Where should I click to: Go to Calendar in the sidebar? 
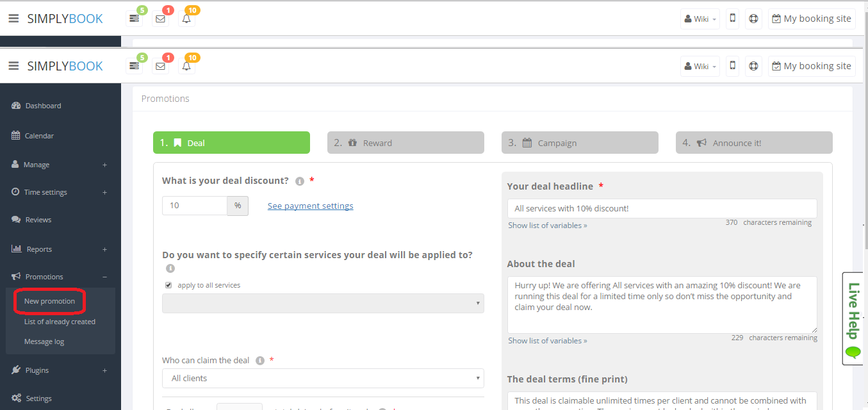click(x=39, y=136)
